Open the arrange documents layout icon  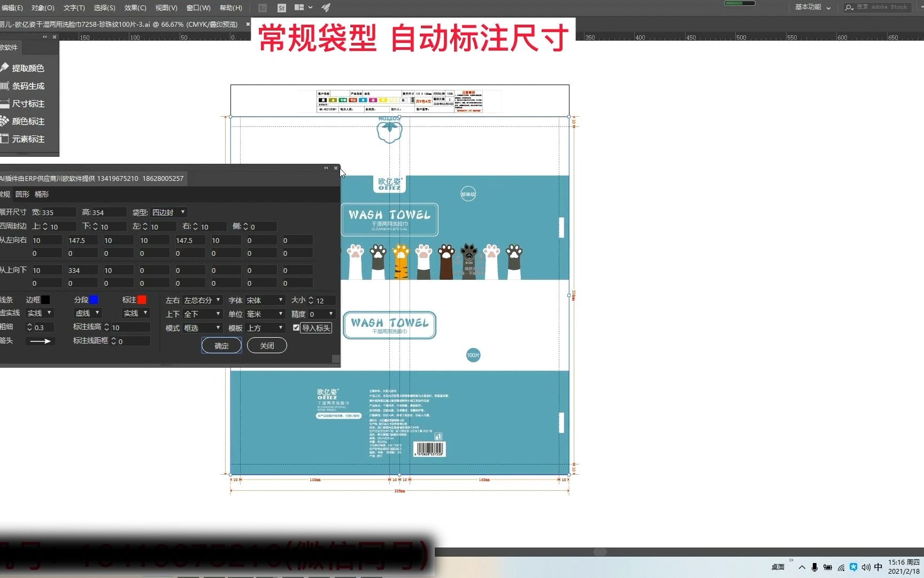(x=299, y=7)
